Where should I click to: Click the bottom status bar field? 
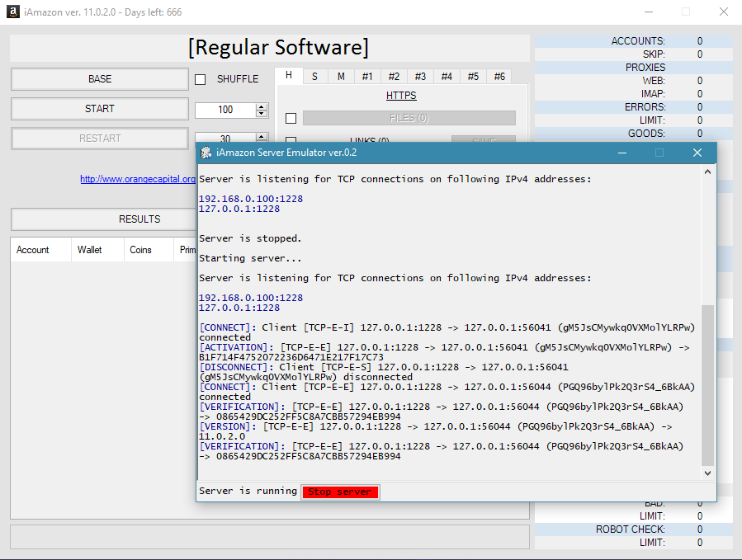[x=270, y=537]
